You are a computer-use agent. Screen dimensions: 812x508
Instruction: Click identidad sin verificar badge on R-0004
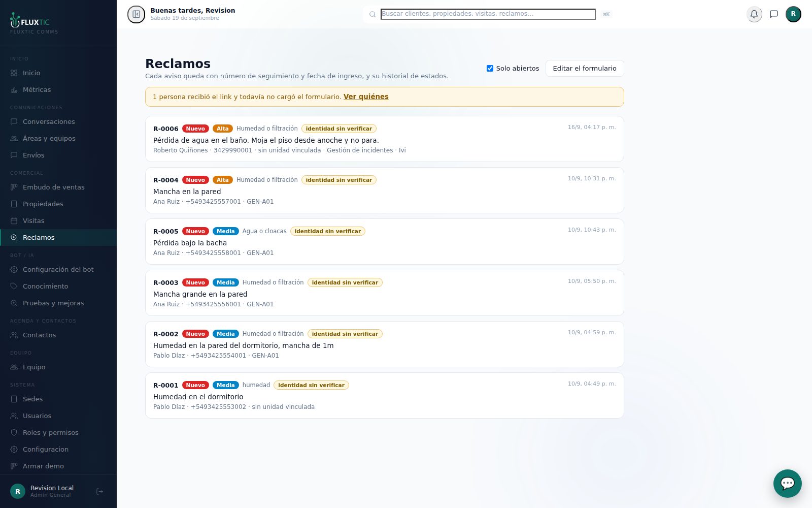coord(339,180)
